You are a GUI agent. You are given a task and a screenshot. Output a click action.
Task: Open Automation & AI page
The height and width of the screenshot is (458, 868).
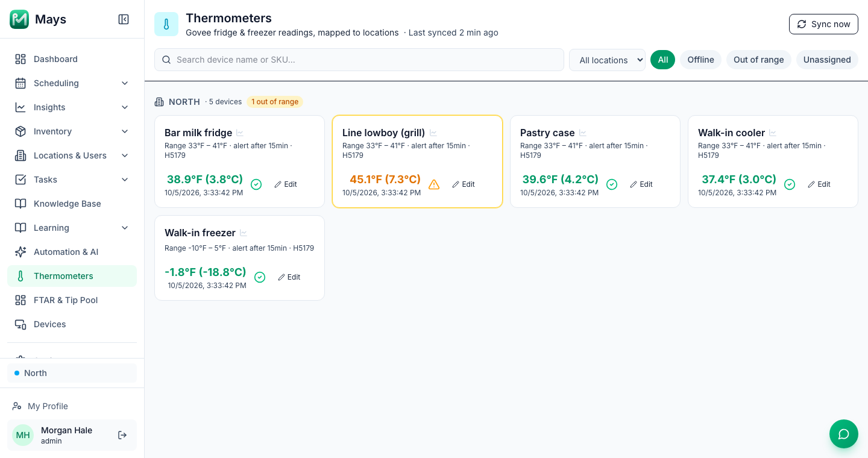(72, 252)
